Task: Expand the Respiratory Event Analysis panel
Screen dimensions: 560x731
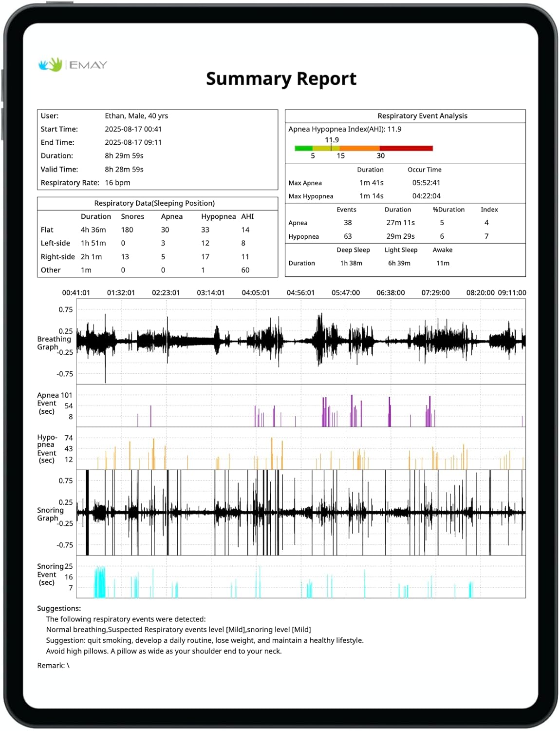Action: tap(423, 115)
